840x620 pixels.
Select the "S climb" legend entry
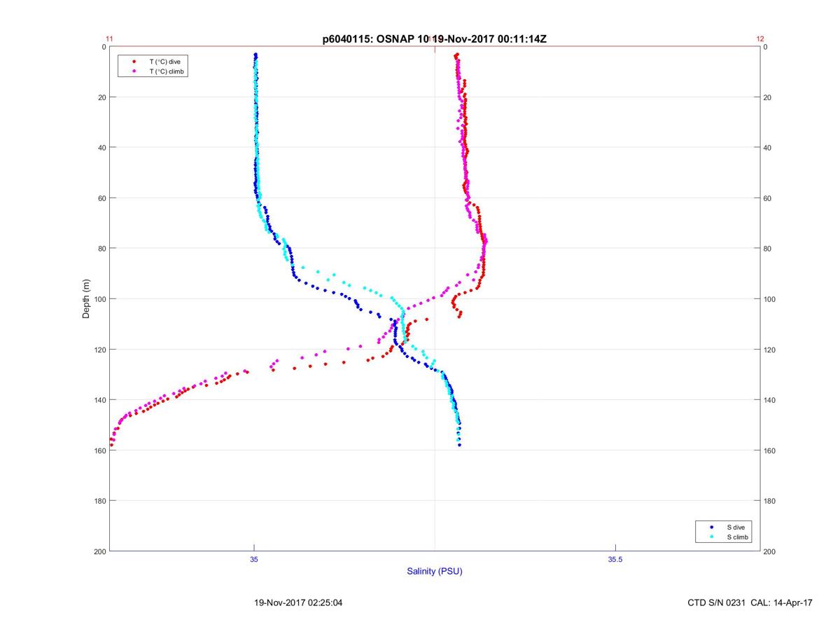(x=738, y=537)
